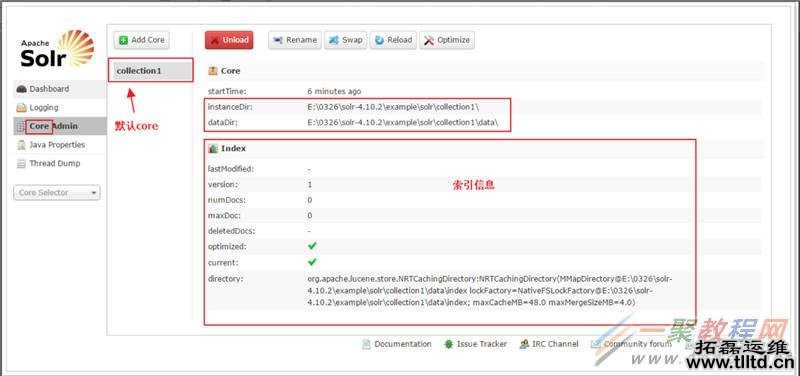This screenshot has width=800, height=376.
Task: Click the Swap arrows icon
Action: tap(334, 40)
